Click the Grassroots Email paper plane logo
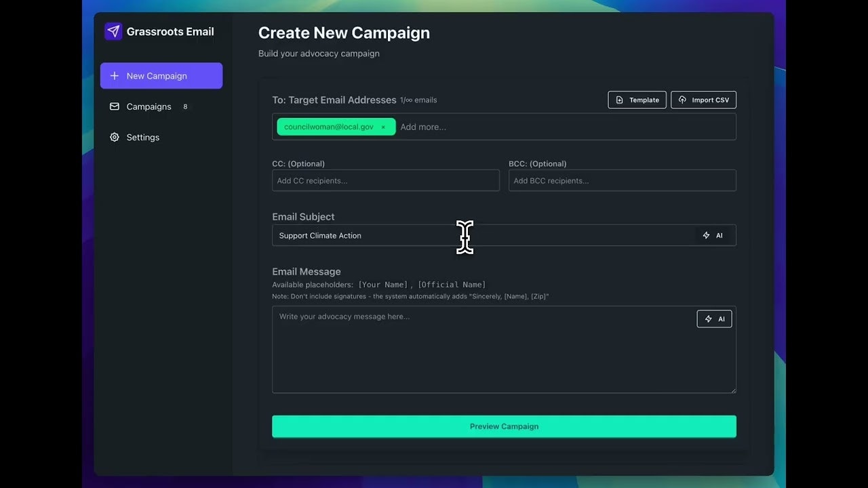Screen dimensions: 868x488 click(113, 31)
